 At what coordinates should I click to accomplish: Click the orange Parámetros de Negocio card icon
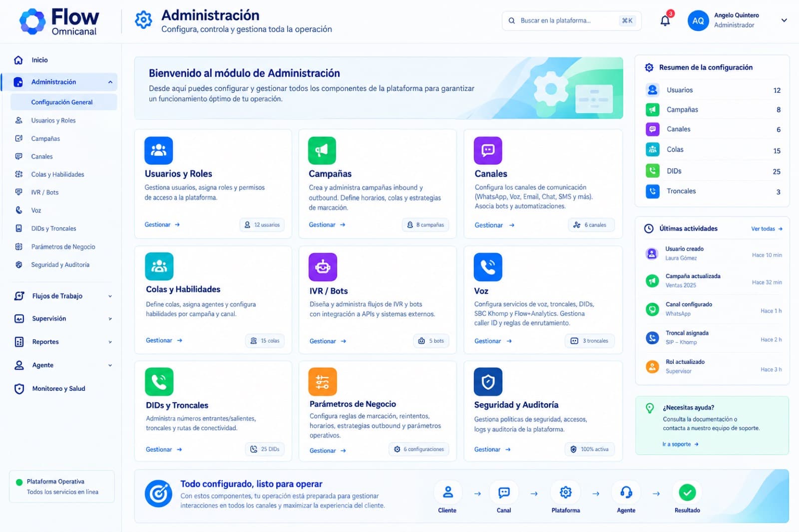[x=323, y=382]
